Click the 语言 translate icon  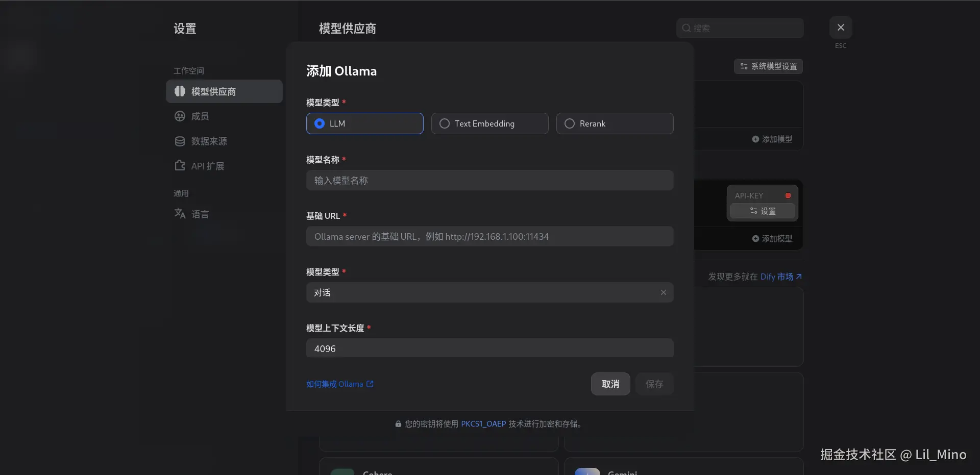[180, 214]
